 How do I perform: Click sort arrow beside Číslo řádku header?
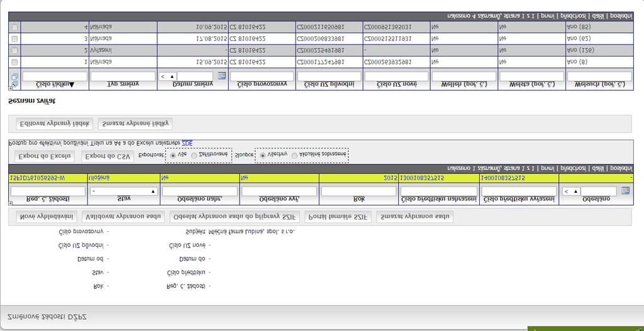(x=72, y=84)
